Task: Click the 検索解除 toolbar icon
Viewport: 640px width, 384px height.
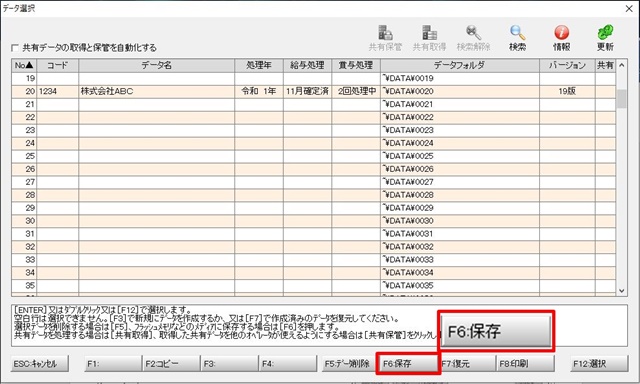Action: pos(473,38)
